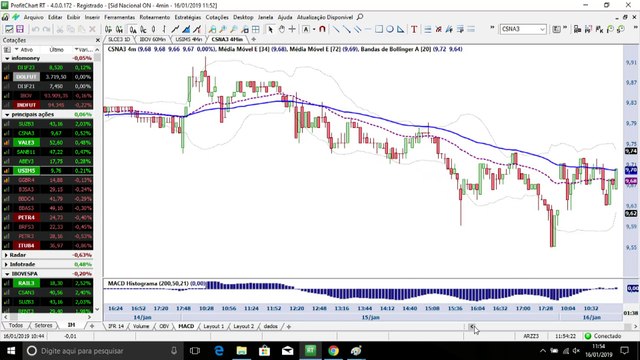
Task: Select the arrow pointer cursor tool
Action: coord(270,29)
